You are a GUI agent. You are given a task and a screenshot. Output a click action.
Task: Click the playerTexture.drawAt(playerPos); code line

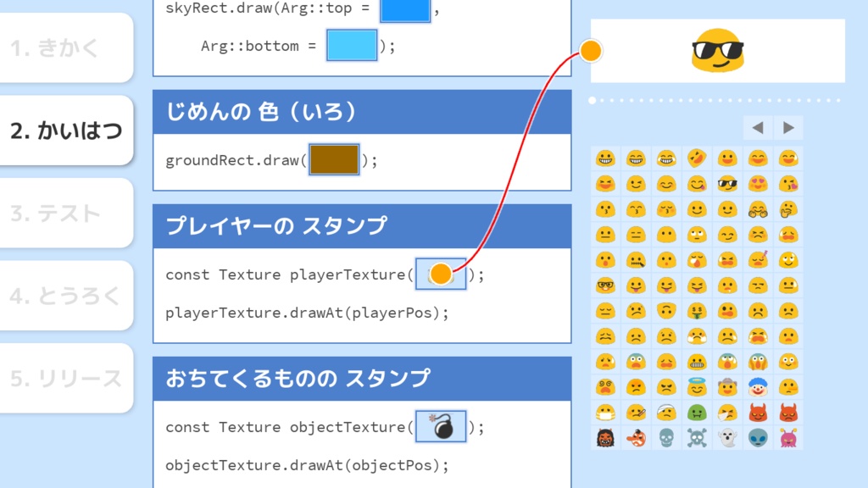[x=307, y=313]
